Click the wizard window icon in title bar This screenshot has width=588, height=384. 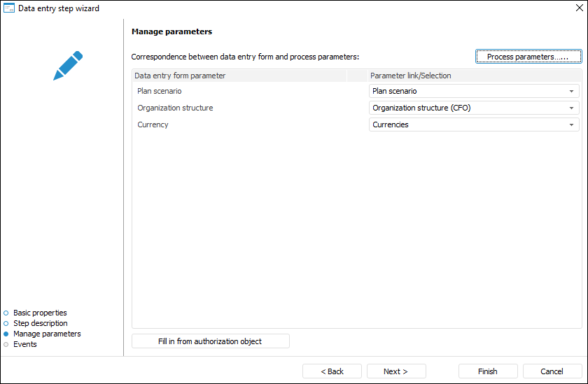(9, 9)
